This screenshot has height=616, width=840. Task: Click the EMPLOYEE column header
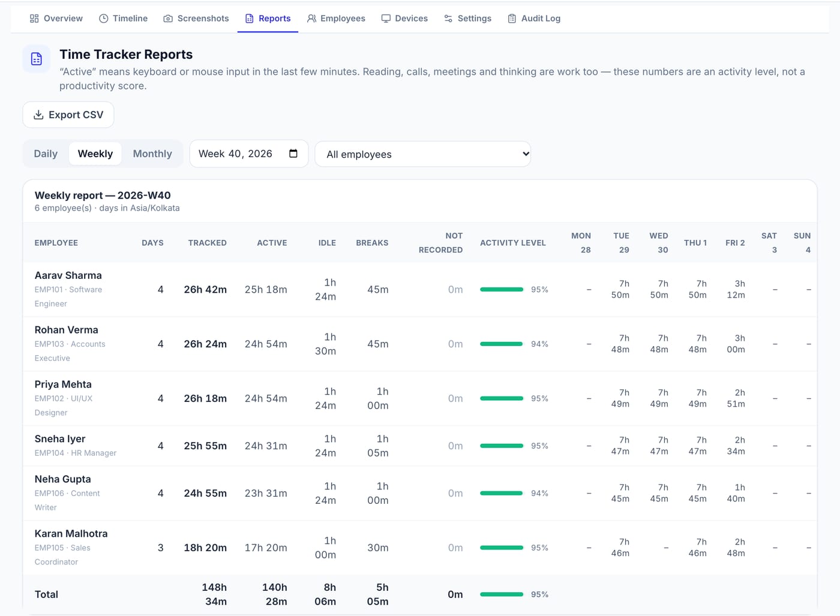click(x=56, y=243)
